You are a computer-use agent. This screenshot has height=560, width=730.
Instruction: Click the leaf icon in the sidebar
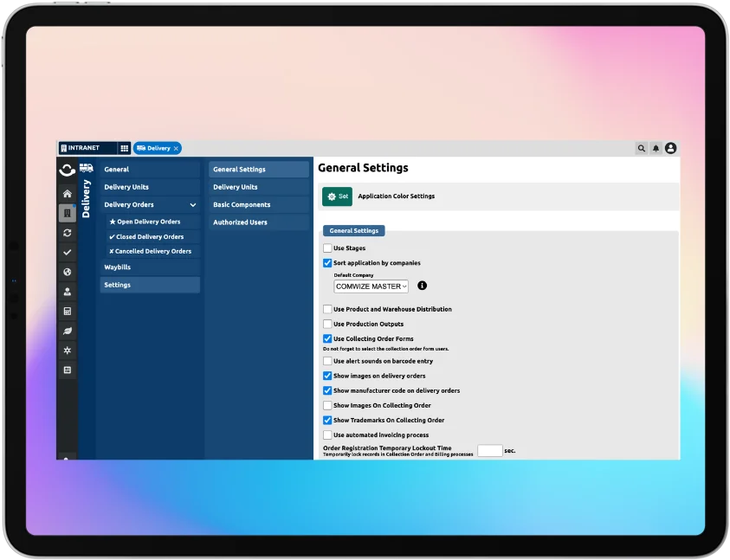(x=68, y=331)
